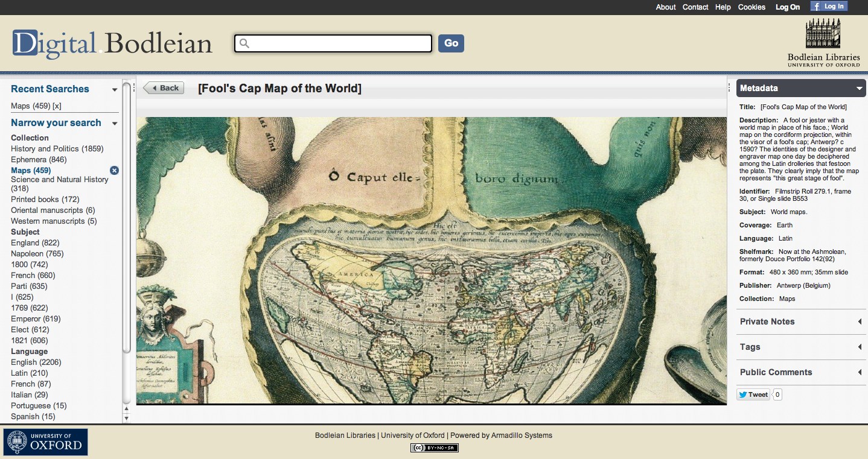
Task: Filter by language Spanish (15)
Action: [x=33, y=417]
